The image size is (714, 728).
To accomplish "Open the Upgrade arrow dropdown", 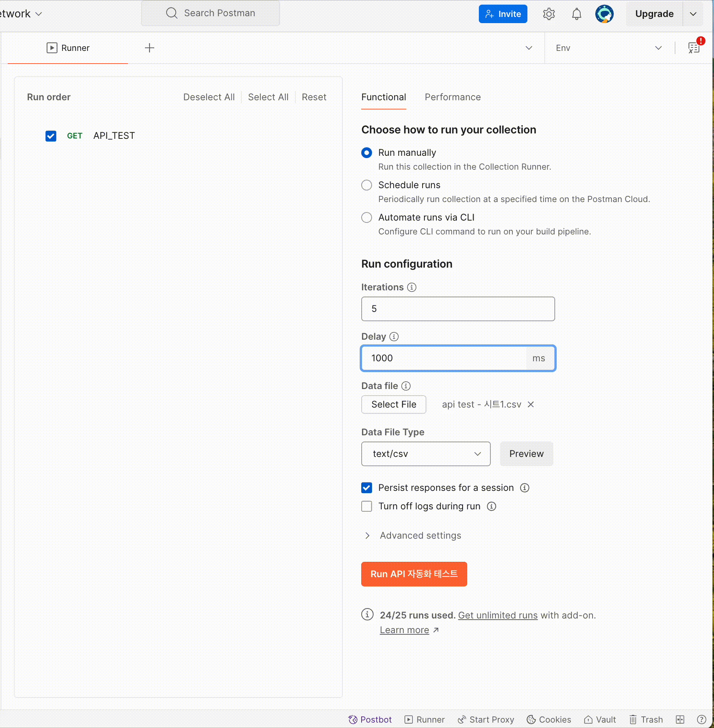I will [x=693, y=14].
